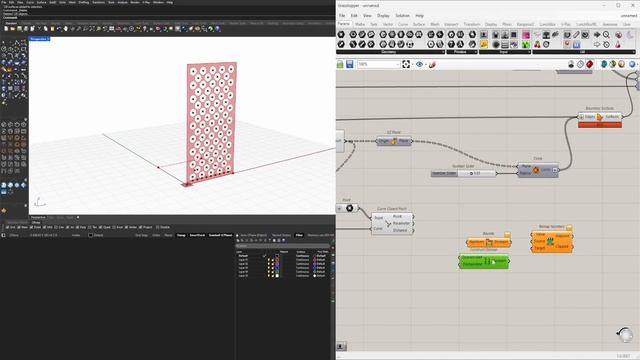Toggle the Cen object snap checkbox
This screenshot has height=360, width=640.
click(x=57, y=227)
